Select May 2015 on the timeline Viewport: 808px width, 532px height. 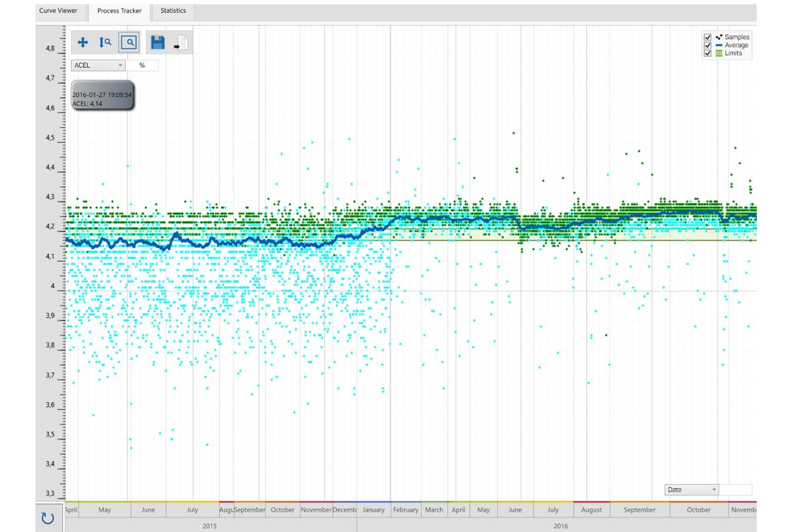(104, 510)
